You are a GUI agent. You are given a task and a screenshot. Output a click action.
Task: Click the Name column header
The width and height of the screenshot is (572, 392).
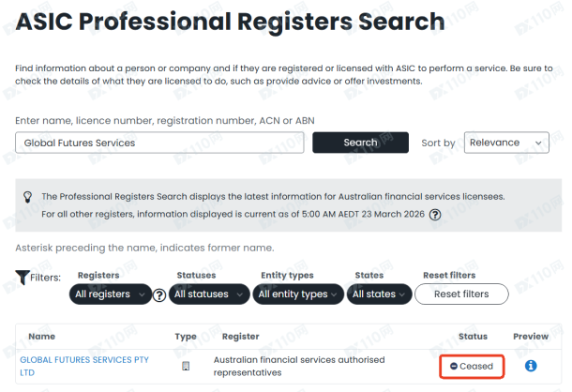click(42, 337)
